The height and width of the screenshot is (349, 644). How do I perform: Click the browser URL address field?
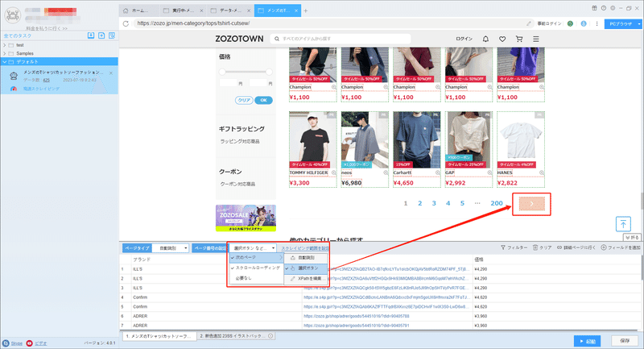pyautogui.click(x=328, y=23)
